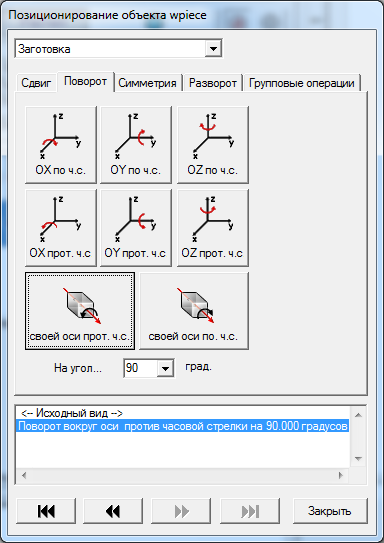Screen dimensions: 384x543
Task: Step back one operation
Action: 113,511
